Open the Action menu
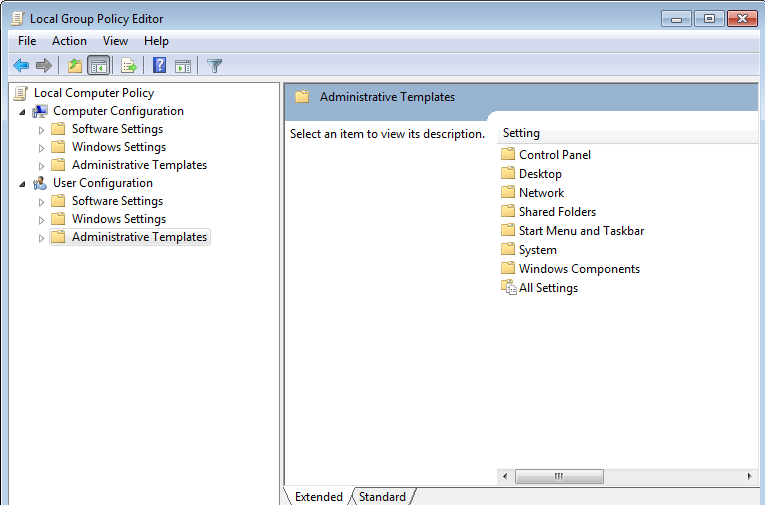Screen dimensions: 765x505 pyautogui.click(x=69, y=41)
